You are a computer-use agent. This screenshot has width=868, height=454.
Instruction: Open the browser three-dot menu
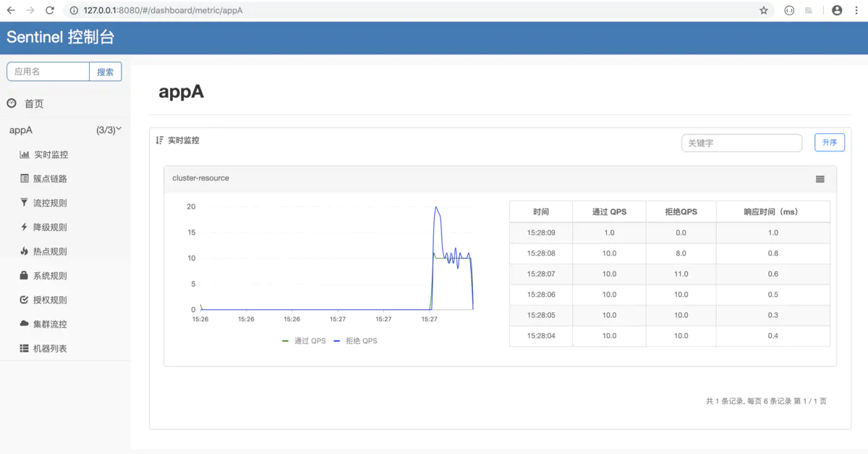(x=856, y=11)
